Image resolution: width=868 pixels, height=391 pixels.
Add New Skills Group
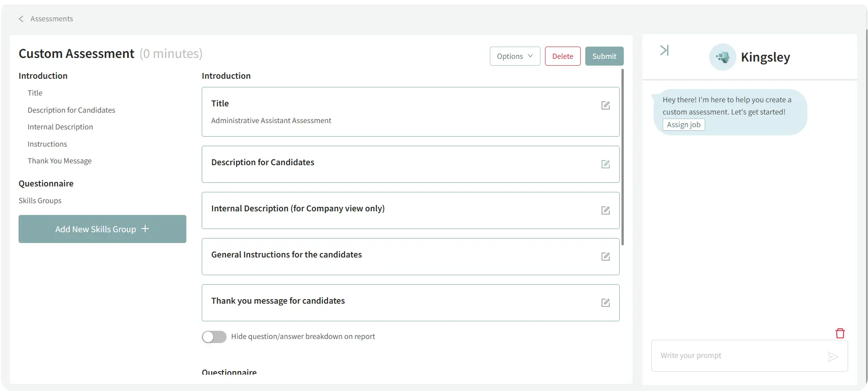click(x=102, y=229)
